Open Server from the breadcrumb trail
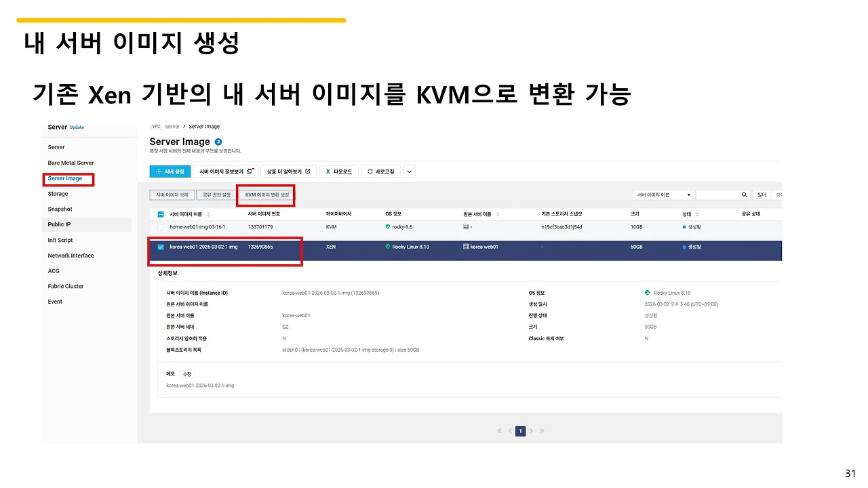The image size is (868, 488). click(x=172, y=126)
